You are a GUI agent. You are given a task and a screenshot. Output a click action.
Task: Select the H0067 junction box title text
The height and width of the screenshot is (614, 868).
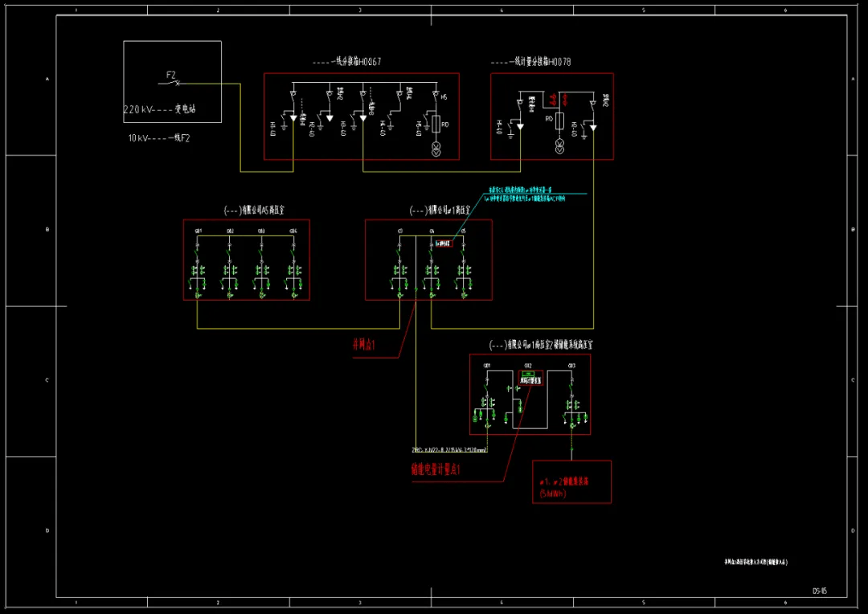point(346,62)
